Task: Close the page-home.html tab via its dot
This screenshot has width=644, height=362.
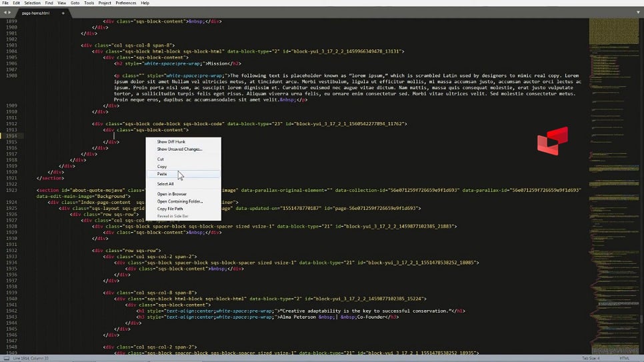Action: point(63,13)
